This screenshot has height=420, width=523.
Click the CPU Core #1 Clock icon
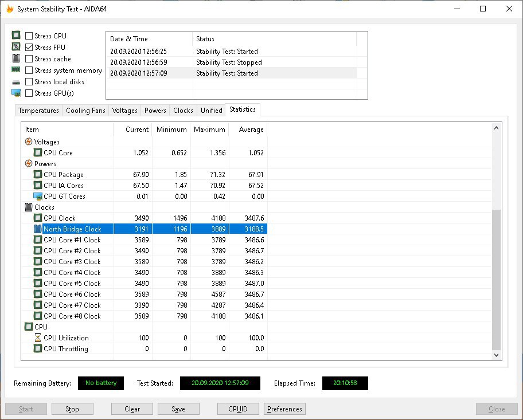(x=38, y=240)
